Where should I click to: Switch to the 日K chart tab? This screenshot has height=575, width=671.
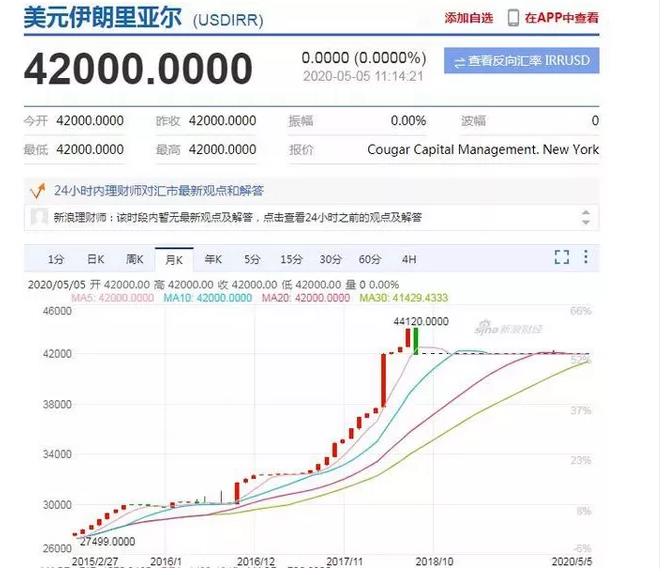click(x=95, y=259)
